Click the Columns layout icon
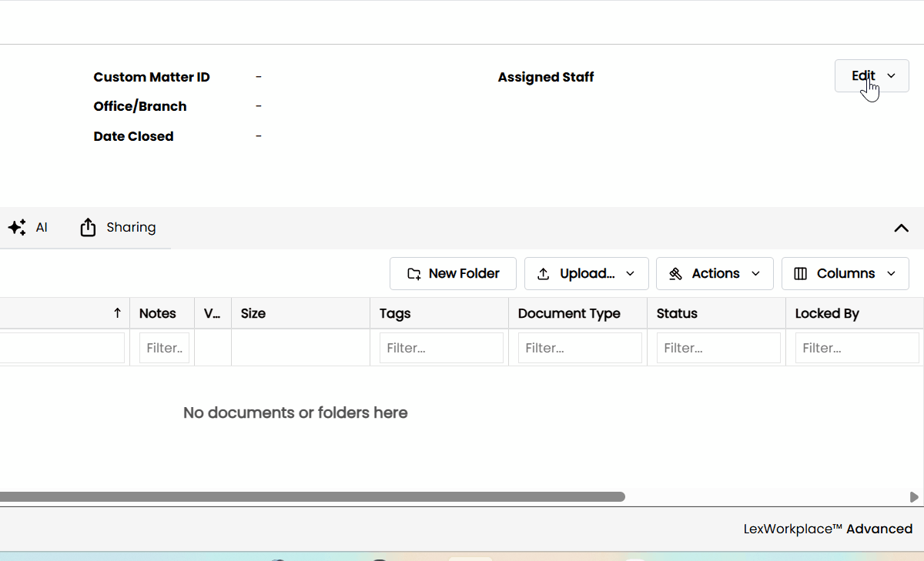The width and height of the screenshot is (924, 561). pos(801,273)
